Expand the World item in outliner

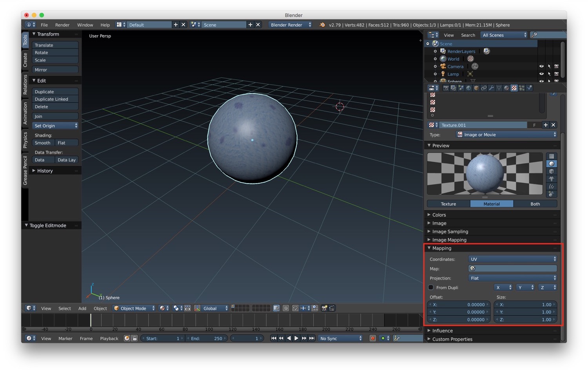coord(435,59)
